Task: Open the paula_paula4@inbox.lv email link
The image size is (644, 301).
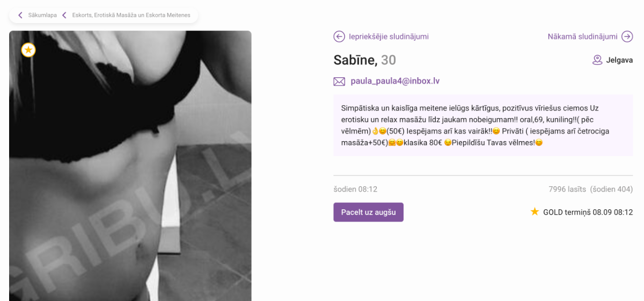Action: 395,81
